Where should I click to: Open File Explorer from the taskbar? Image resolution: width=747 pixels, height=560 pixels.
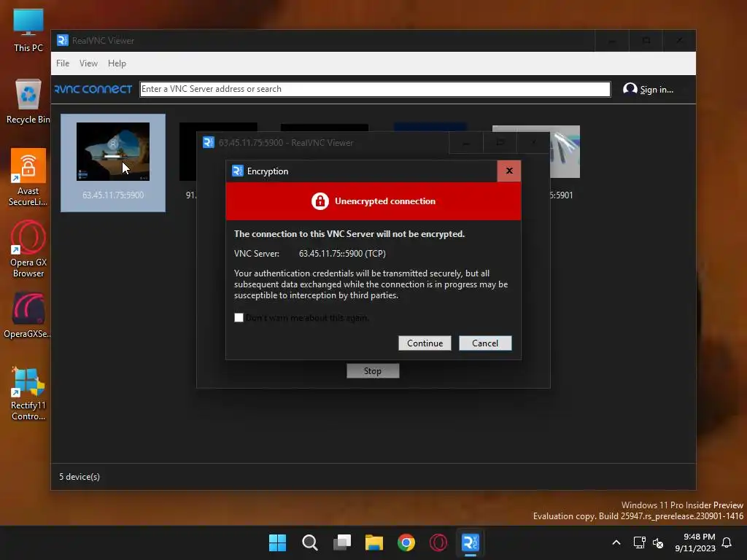point(374,542)
